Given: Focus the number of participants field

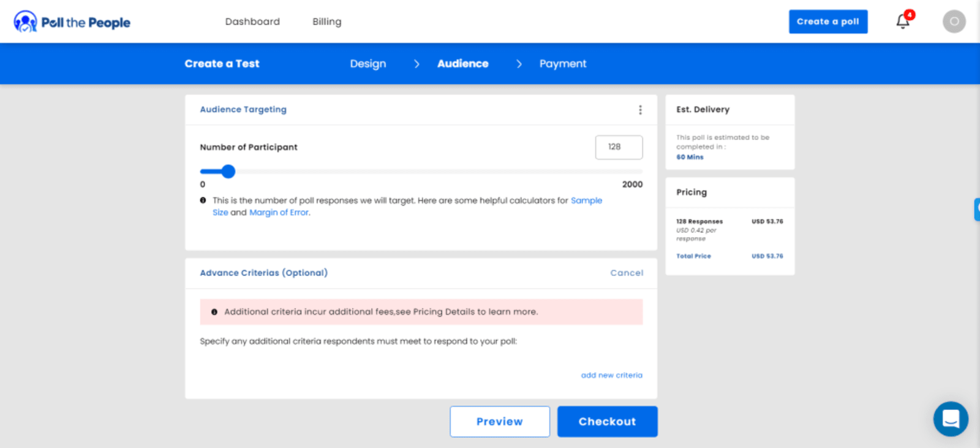Looking at the screenshot, I should [619, 147].
